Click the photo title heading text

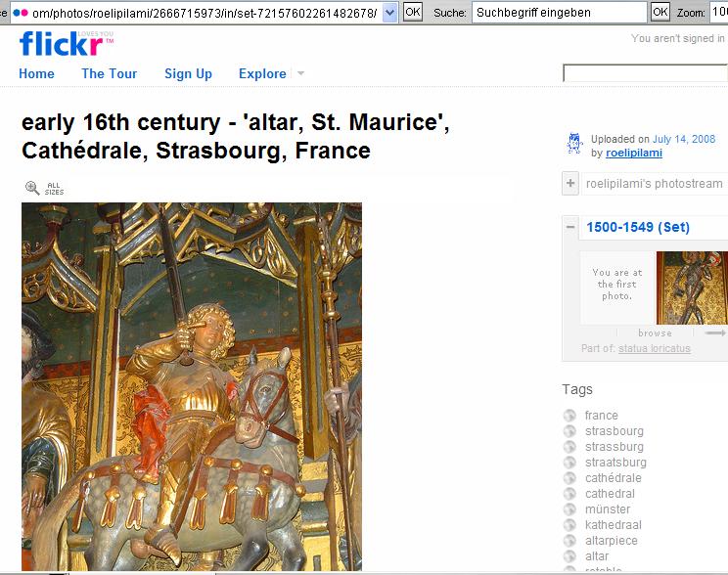pos(236,137)
